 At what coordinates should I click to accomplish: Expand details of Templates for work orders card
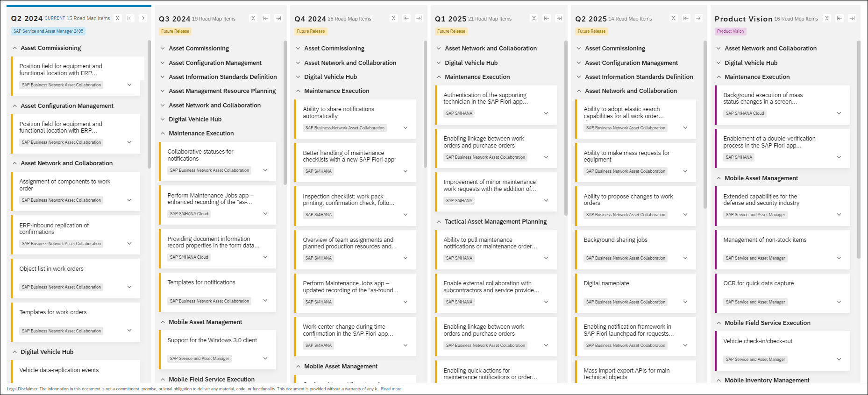point(129,331)
